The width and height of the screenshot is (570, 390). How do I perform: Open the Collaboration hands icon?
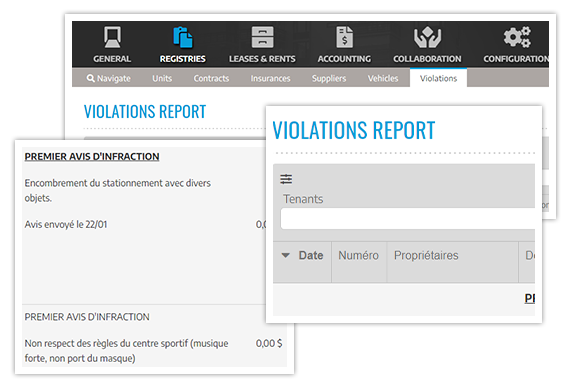(x=427, y=37)
